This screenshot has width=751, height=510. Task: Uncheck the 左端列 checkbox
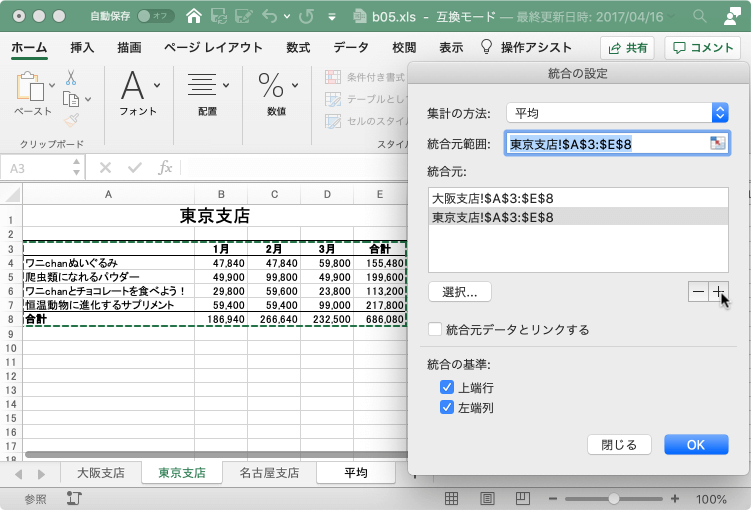click(x=446, y=408)
